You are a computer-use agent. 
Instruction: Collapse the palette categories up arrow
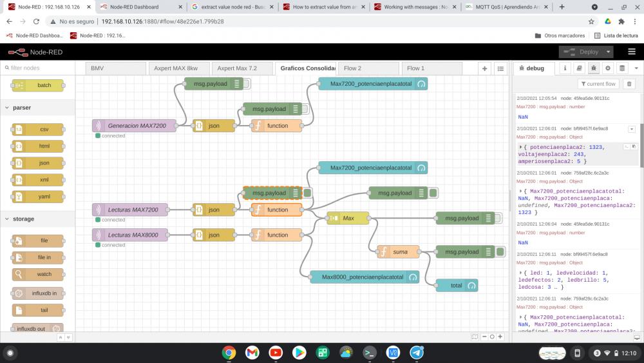click(x=61, y=337)
